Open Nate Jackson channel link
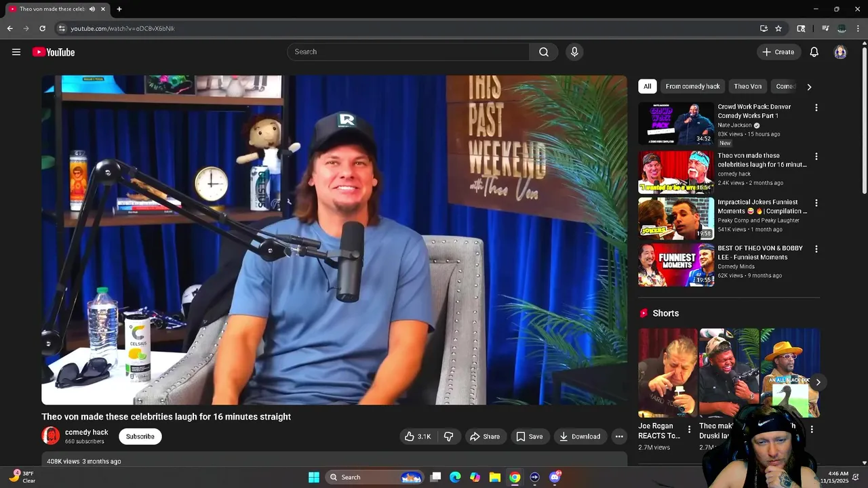This screenshot has width=868, height=488. (734, 125)
